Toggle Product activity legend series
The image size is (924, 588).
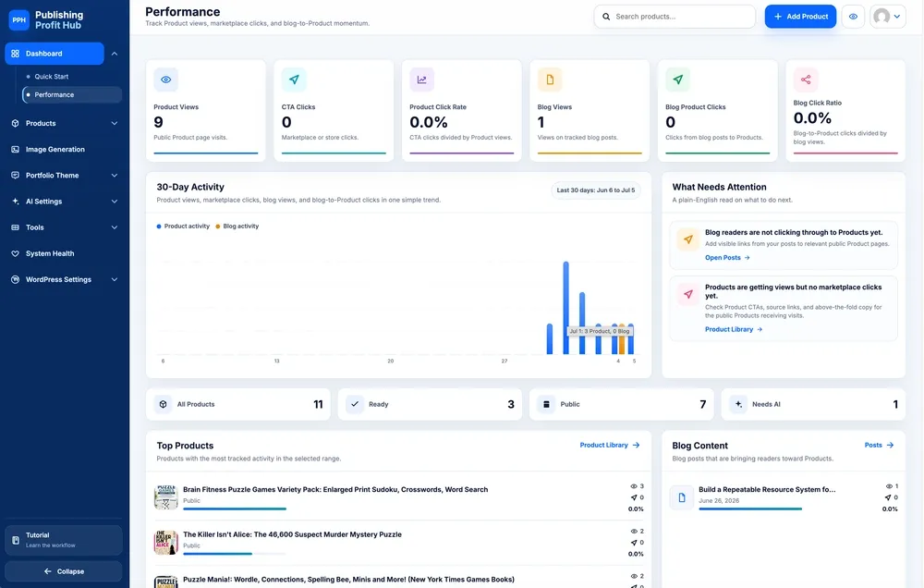tap(183, 227)
